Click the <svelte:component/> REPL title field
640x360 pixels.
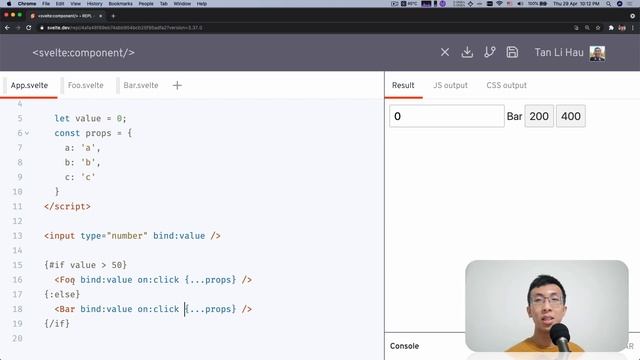click(x=84, y=53)
